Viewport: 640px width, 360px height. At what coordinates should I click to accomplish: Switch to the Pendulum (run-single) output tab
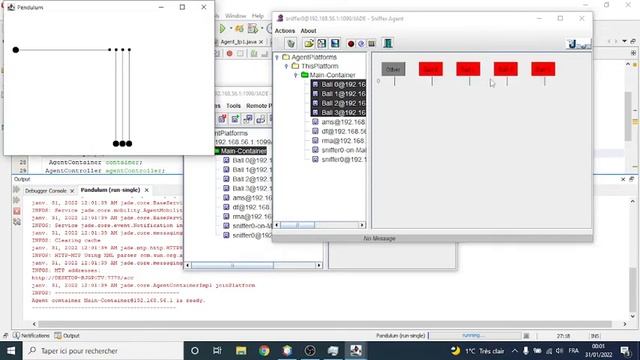tap(110, 190)
